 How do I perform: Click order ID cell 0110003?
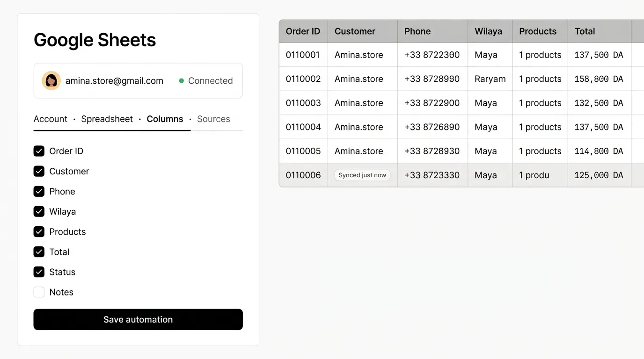pos(303,103)
